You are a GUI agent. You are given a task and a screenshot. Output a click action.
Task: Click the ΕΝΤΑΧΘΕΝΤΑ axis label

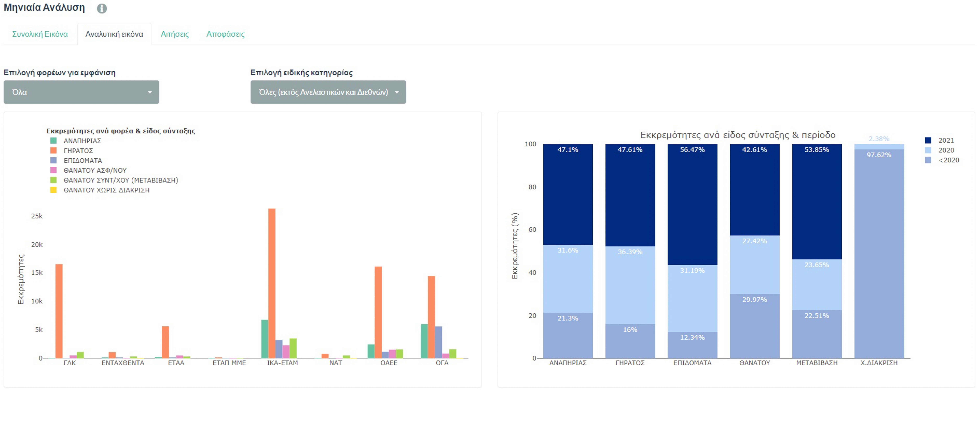[x=123, y=363]
